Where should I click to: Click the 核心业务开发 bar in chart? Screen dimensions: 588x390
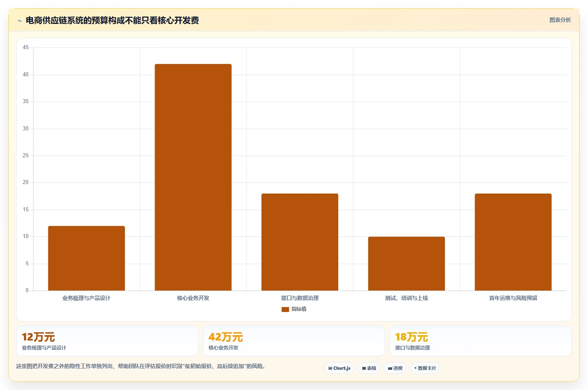[193, 177]
